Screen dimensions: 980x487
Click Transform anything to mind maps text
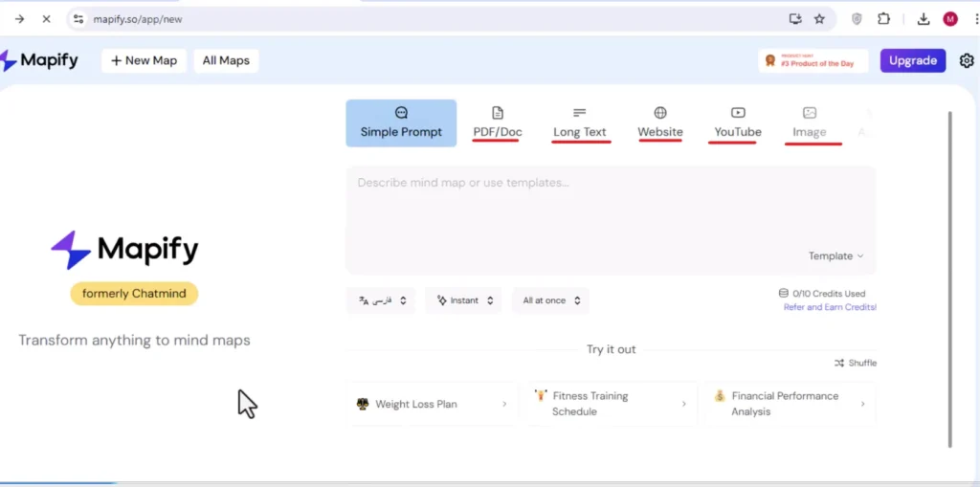point(134,340)
